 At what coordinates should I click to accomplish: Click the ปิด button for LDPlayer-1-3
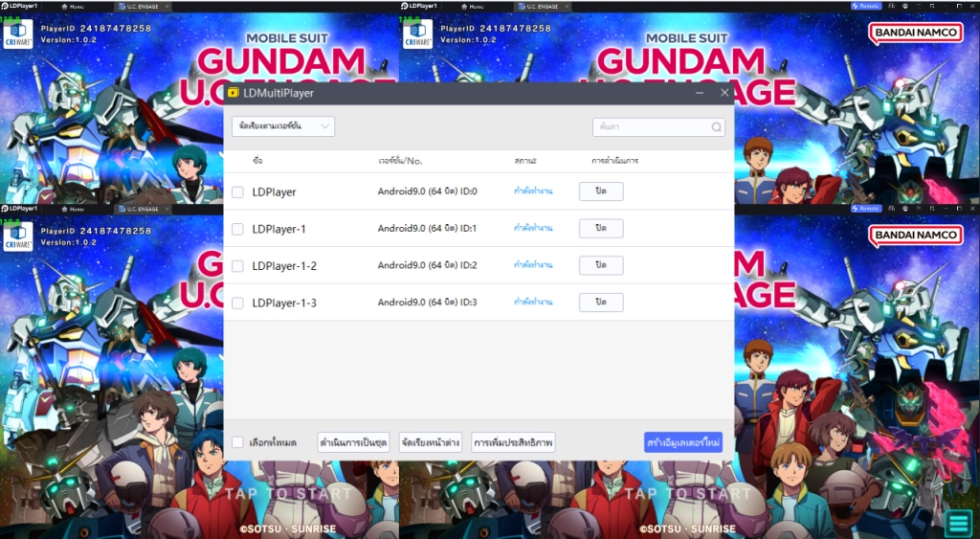[x=601, y=302]
